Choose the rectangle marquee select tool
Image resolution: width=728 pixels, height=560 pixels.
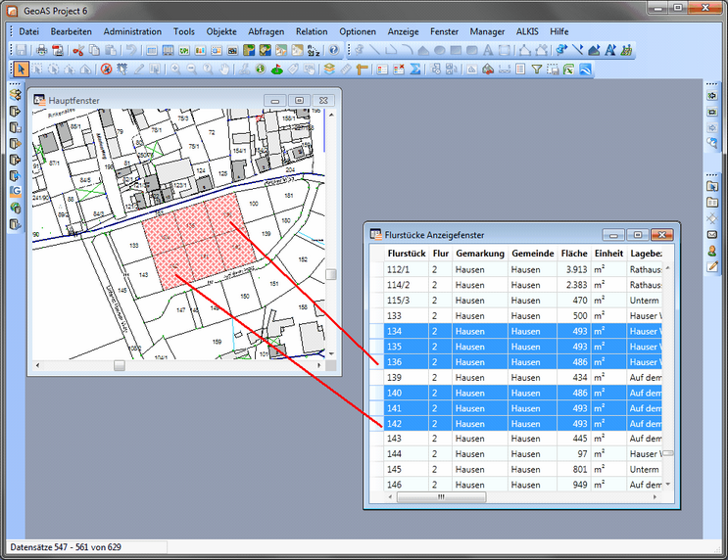click(37, 70)
